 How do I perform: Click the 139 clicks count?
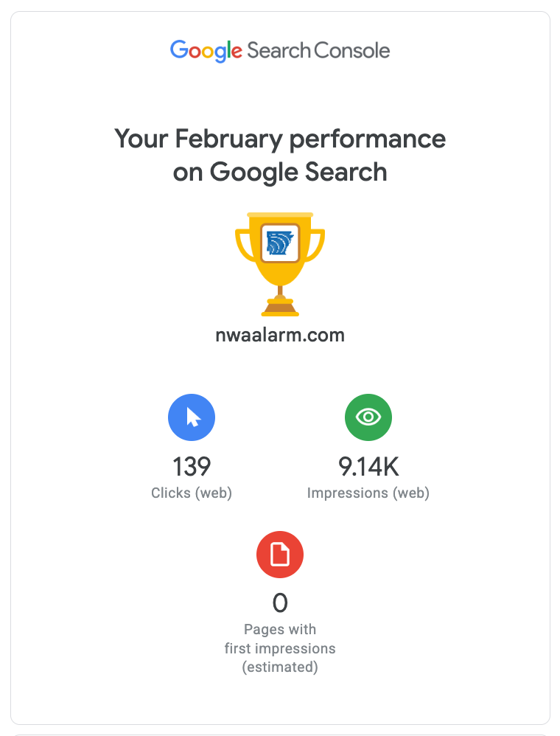pos(192,467)
